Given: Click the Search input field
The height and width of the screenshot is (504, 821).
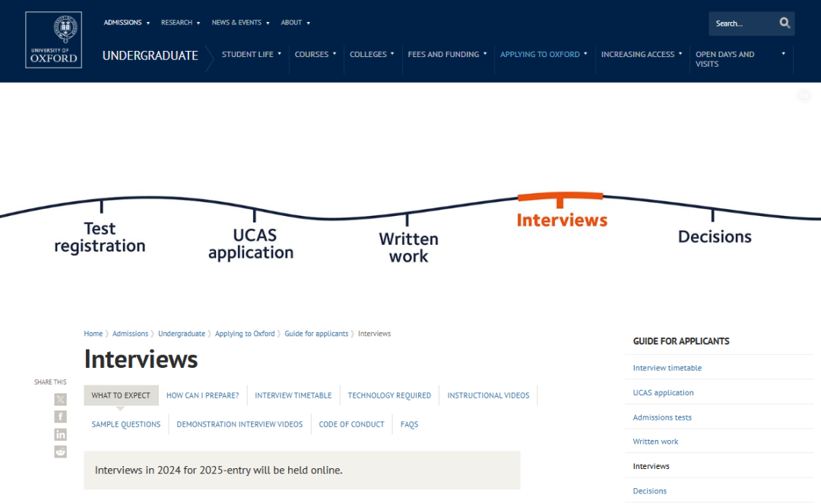Looking at the screenshot, I should [x=741, y=24].
